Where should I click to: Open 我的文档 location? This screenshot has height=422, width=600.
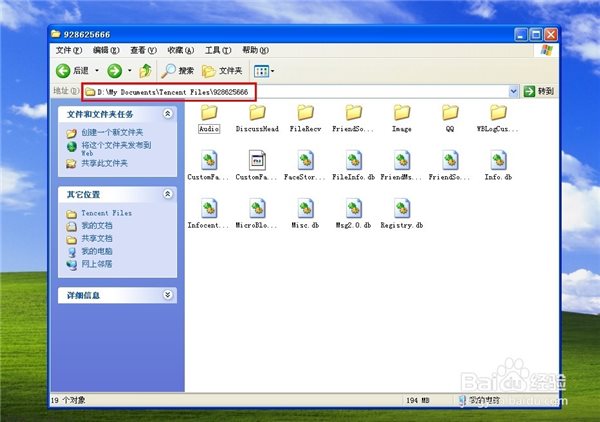pyautogui.click(x=96, y=226)
